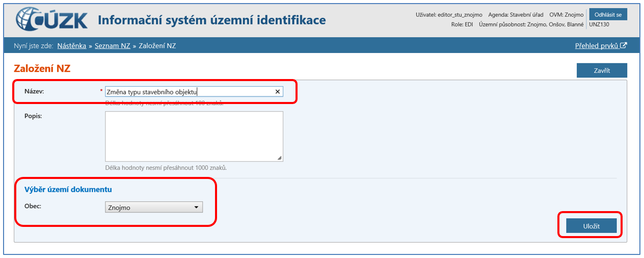
Task: Click the resize handle of the Popis textarea
Action: coord(279,158)
